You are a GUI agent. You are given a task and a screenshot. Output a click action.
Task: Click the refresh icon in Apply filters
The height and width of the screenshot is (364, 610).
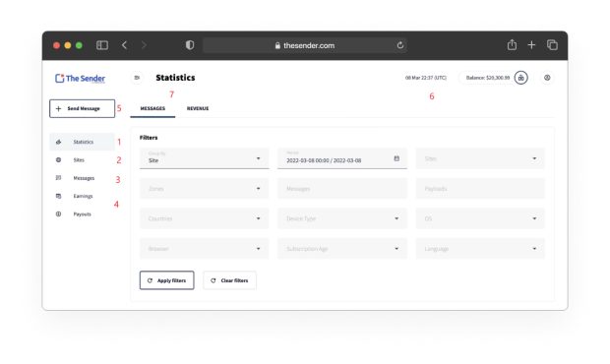[x=150, y=280]
